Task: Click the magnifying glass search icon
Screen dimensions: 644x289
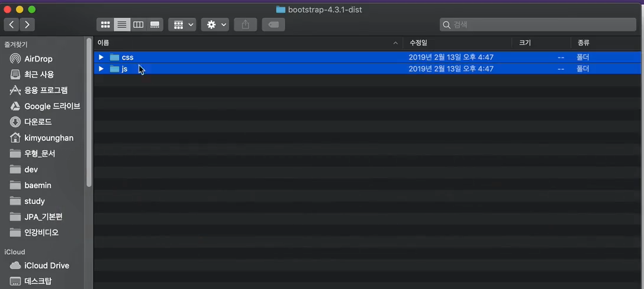Action: pyautogui.click(x=447, y=25)
